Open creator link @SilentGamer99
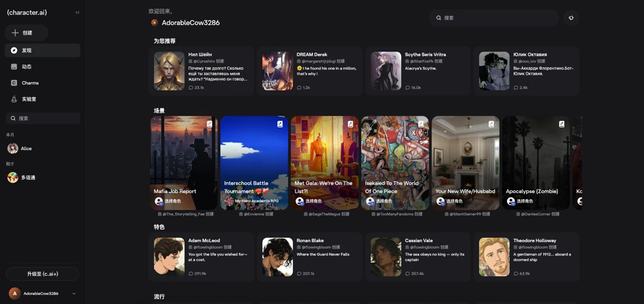644x304 pixels. tap(465, 214)
